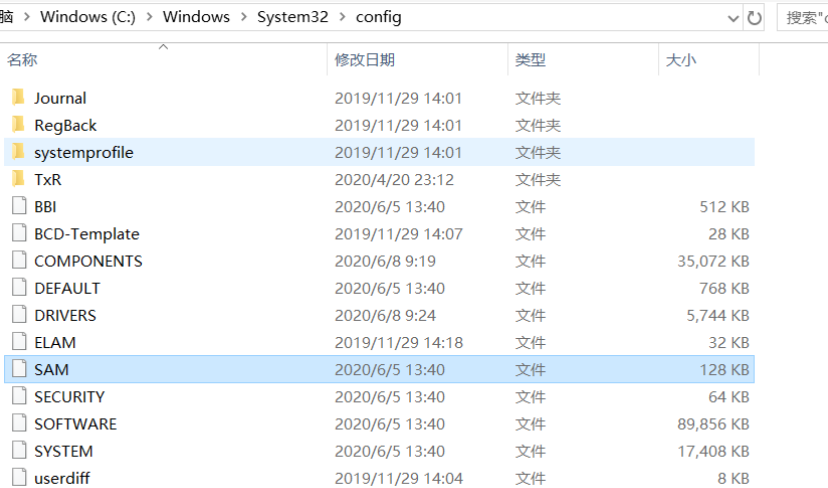
Task: Click the TxR folder icon
Action: coord(18,179)
